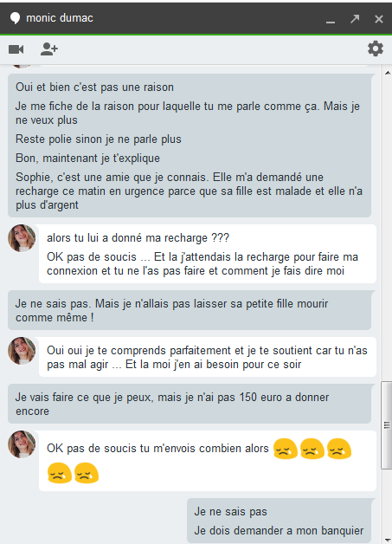
Task: Click avatar beside "alors tu lui a donné" message
Action: tap(22, 238)
